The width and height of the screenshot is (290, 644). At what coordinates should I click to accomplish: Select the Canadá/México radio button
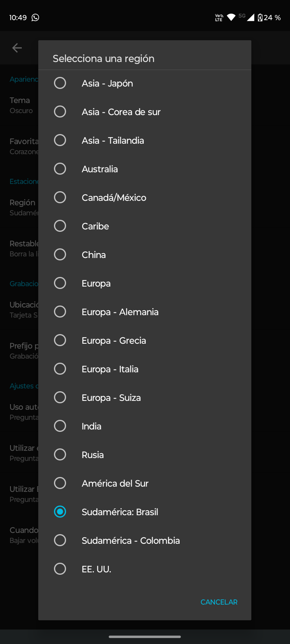[60, 198]
